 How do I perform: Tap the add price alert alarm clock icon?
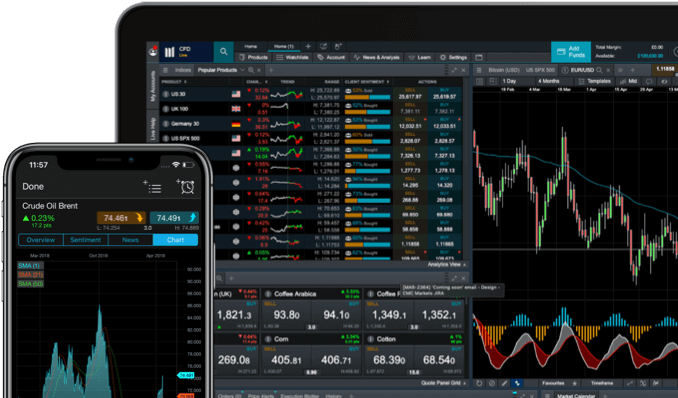[186, 186]
